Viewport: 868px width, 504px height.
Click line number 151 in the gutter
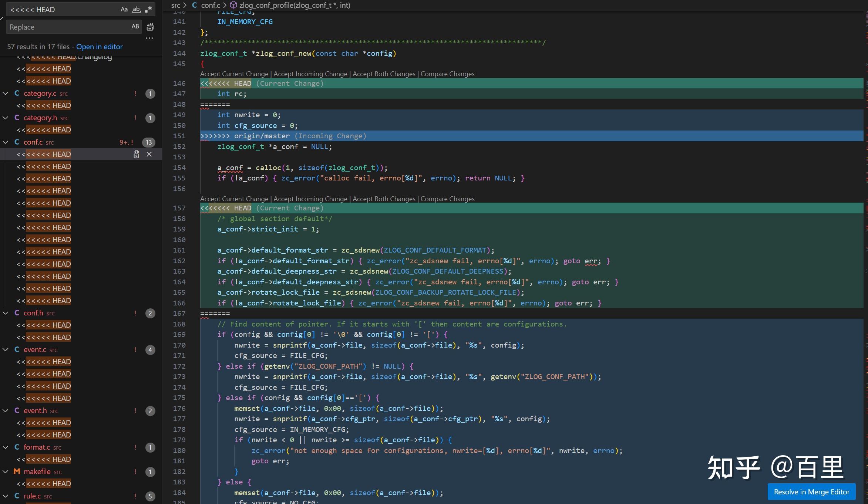(179, 136)
